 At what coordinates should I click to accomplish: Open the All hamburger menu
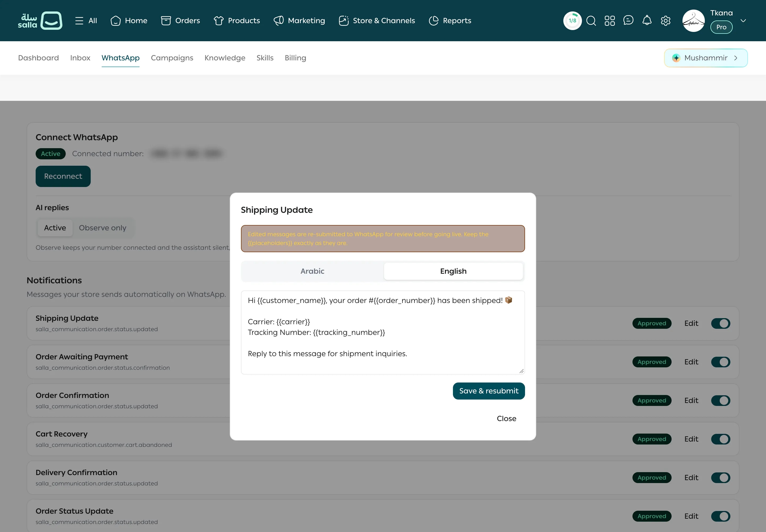pos(86,21)
